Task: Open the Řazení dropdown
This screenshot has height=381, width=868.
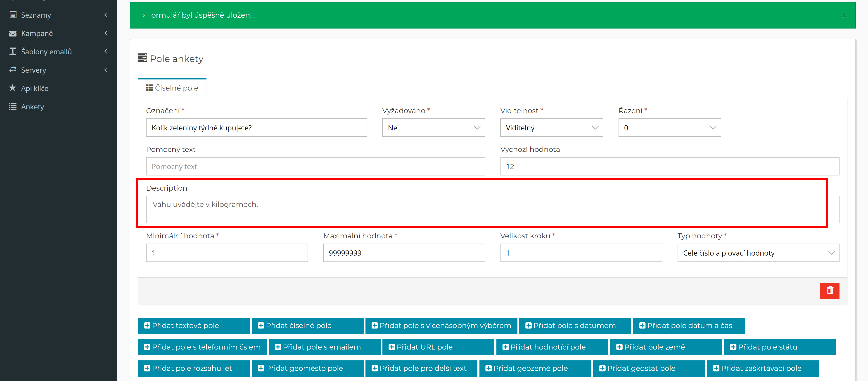Action: (669, 128)
